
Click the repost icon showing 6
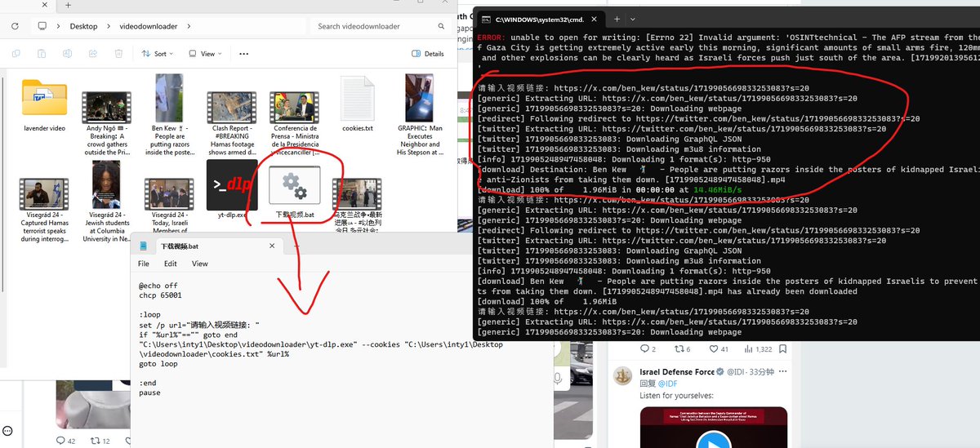tap(679, 349)
